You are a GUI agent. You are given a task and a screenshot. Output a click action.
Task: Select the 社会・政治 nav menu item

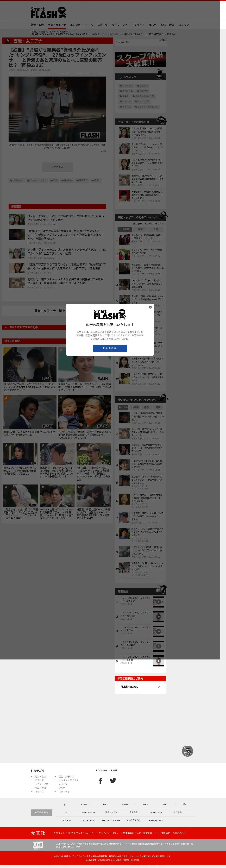tap(37, 25)
